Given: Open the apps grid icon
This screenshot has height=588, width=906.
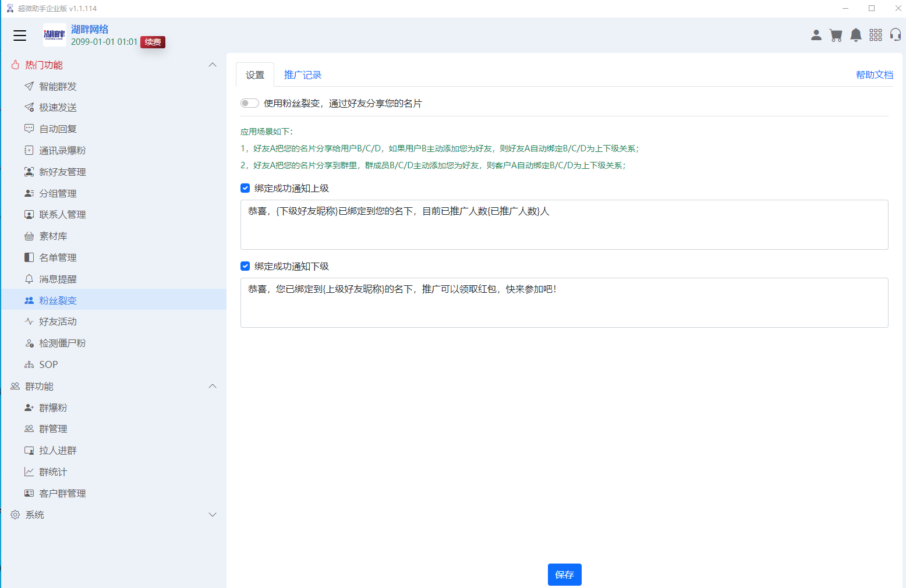Looking at the screenshot, I should 876,35.
